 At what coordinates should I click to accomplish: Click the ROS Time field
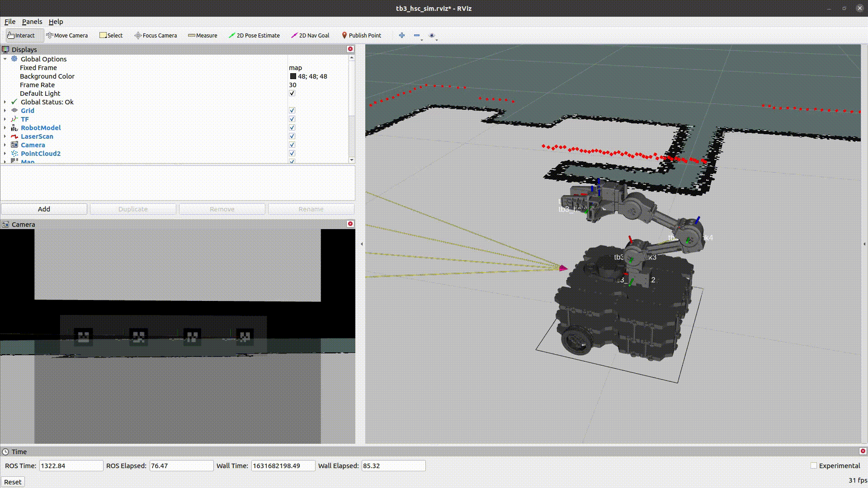[71, 466]
